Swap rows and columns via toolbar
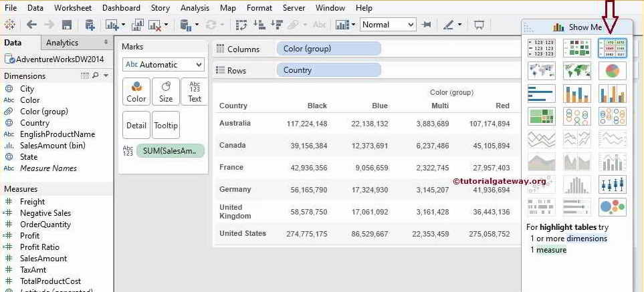644x292 pixels. click(x=241, y=25)
